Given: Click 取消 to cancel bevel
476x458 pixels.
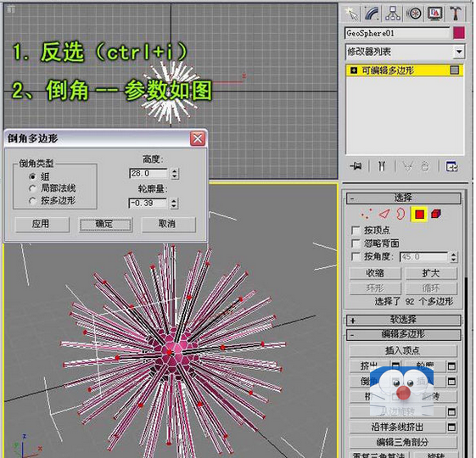Looking at the screenshot, I should coord(169,225).
